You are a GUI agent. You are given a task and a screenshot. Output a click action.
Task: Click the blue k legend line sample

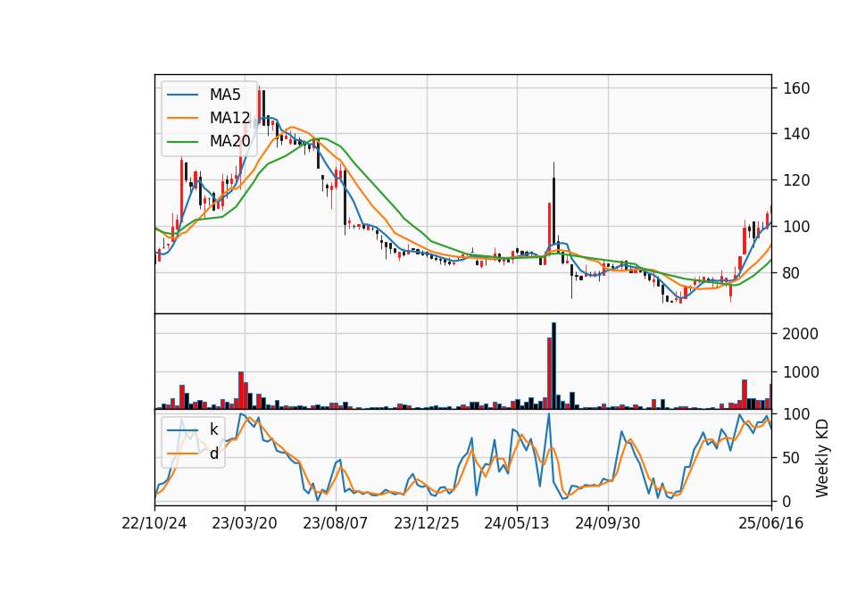pos(182,430)
